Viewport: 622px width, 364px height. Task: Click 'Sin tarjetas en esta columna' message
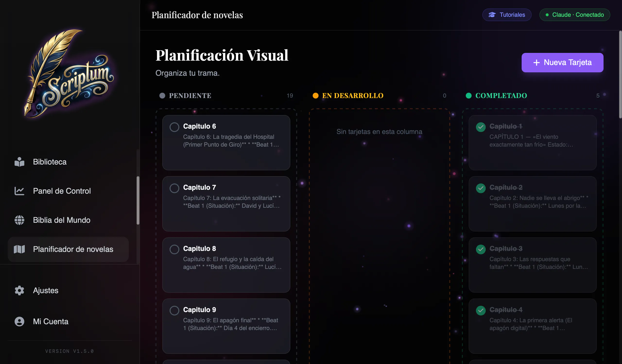(x=379, y=132)
